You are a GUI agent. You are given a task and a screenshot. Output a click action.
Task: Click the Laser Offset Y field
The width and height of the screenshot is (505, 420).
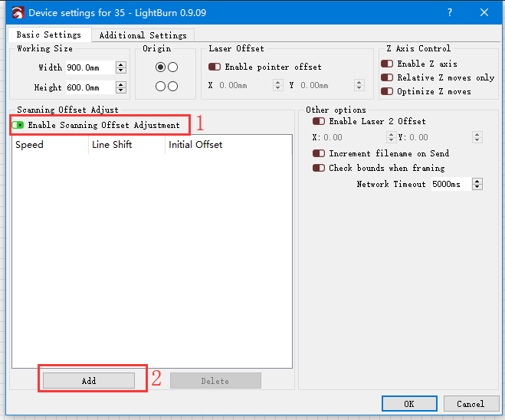[326, 85]
